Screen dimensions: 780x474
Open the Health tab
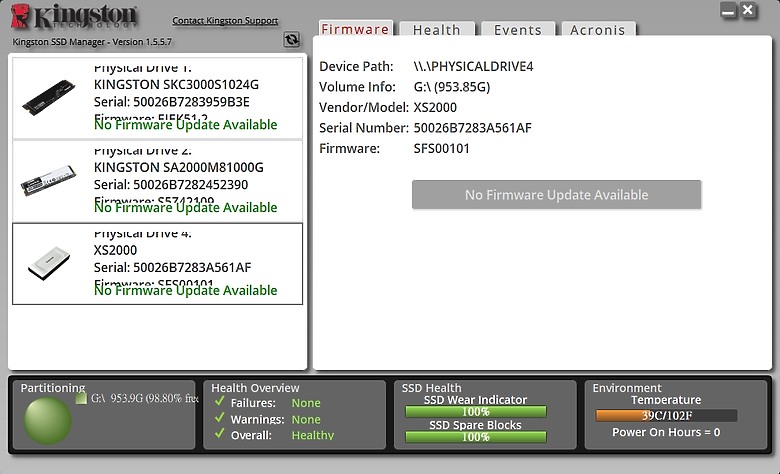pyautogui.click(x=437, y=29)
